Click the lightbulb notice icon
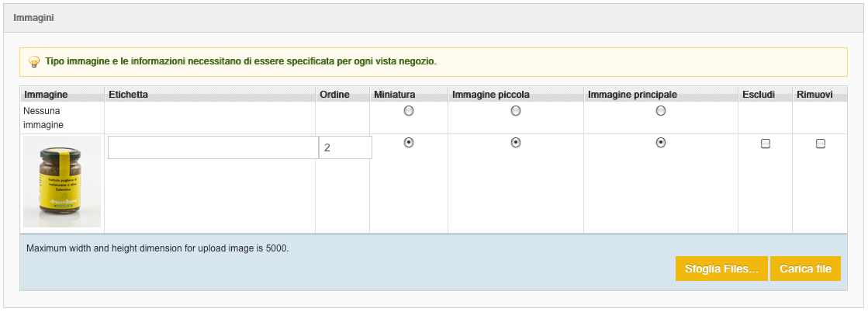 (x=33, y=61)
